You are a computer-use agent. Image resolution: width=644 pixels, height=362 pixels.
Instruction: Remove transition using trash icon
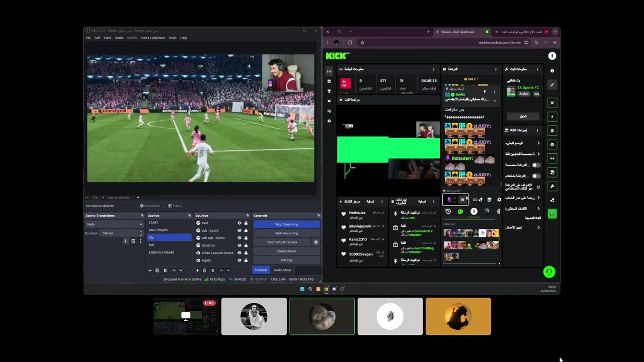click(133, 241)
